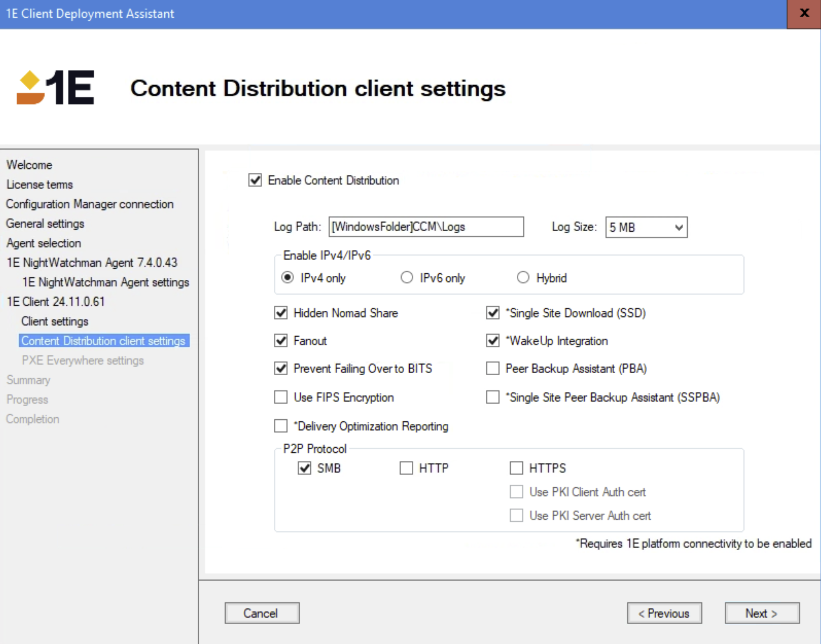Click the Log Path input field

click(x=426, y=227)
